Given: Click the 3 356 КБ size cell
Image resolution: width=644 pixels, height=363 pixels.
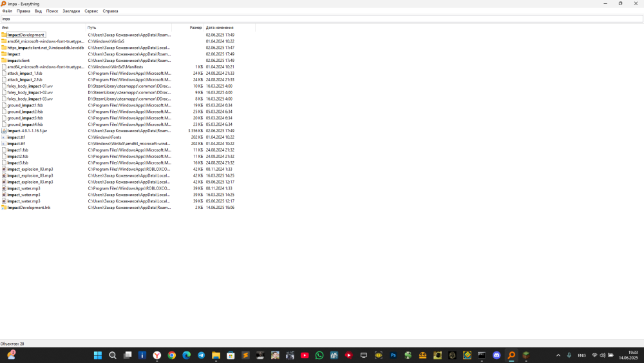Looking at the screenshot, I should pos(196,131).
